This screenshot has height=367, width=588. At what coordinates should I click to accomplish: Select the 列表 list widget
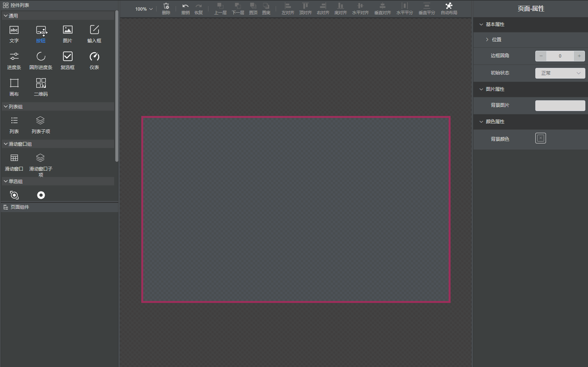[x=14, y=125]
